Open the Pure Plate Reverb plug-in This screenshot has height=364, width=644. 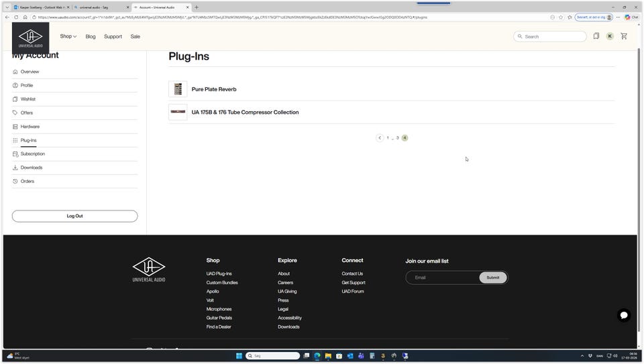pos(214,89)
